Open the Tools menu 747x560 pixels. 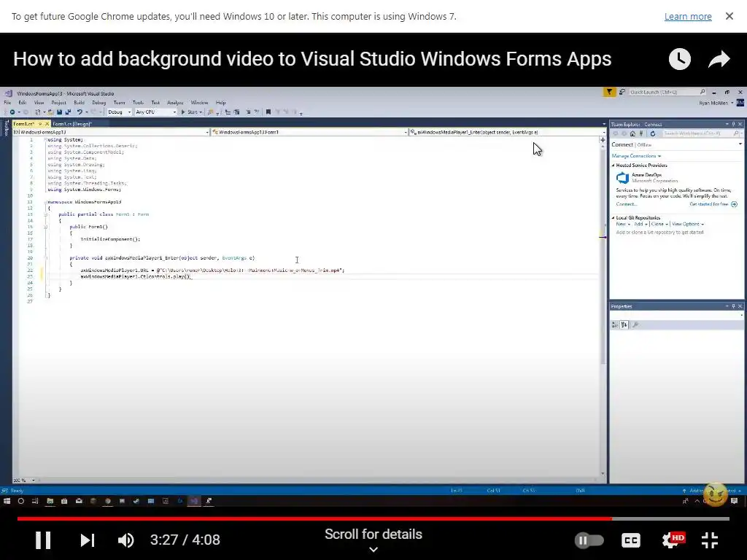tap(138, 102)
